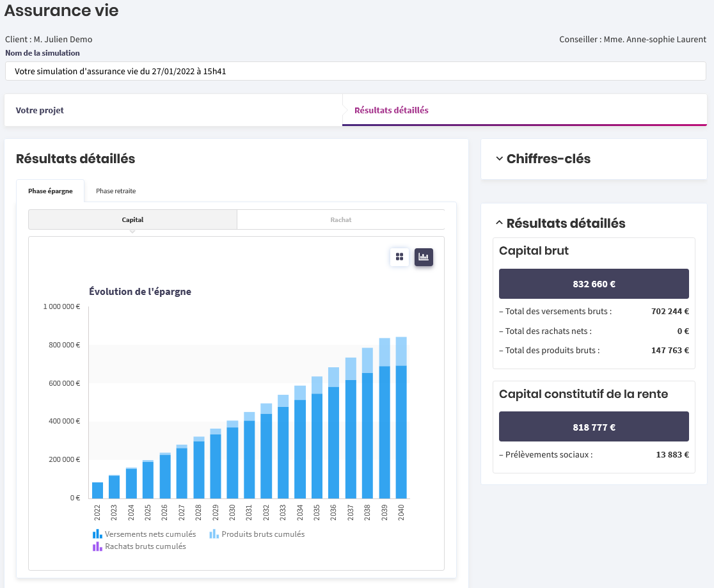Toggle Versements nets cumulés legend icon
714x588 pixels.
point(97,534)
